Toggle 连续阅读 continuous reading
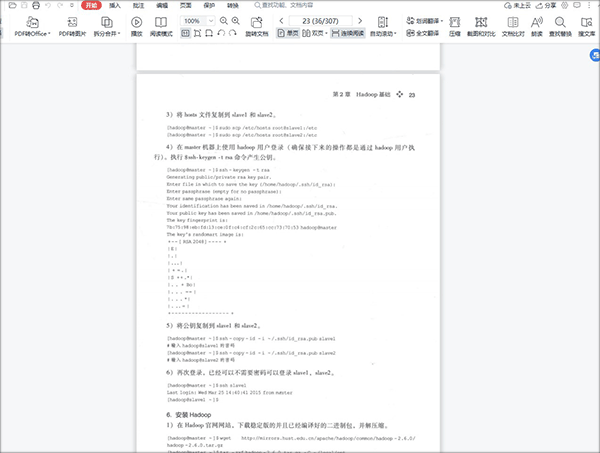The width and height of the screenshot is (600, 453). 348,33
